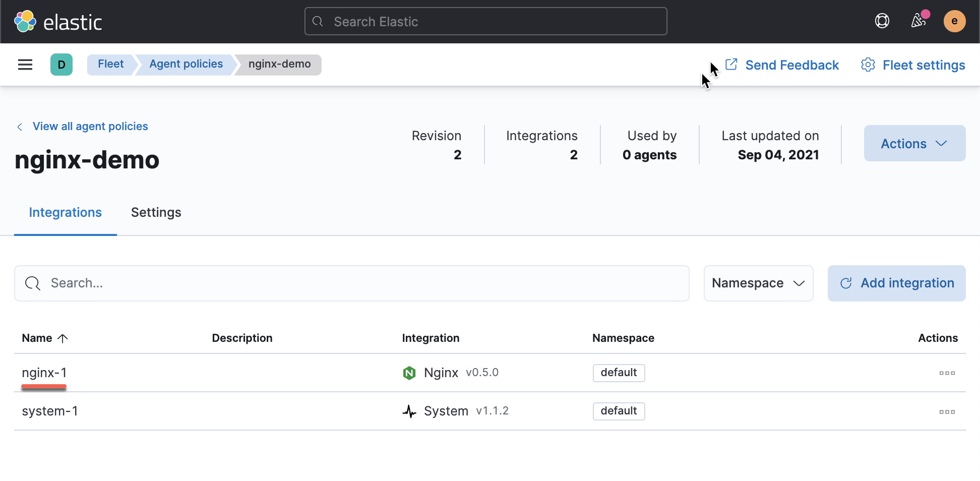980x481 pixels.
Task: Open the Namespace filter dropdown
Action: point(759,283)
